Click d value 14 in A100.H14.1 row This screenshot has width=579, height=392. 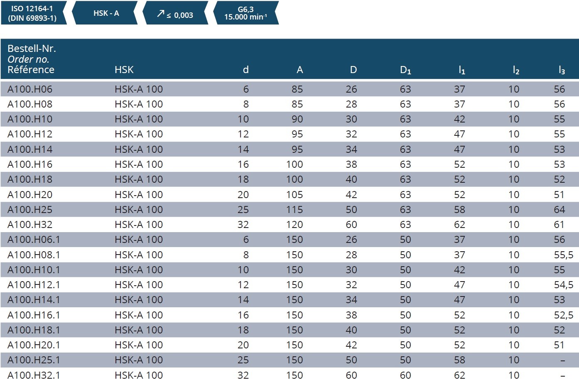click(x=243, y=300)
